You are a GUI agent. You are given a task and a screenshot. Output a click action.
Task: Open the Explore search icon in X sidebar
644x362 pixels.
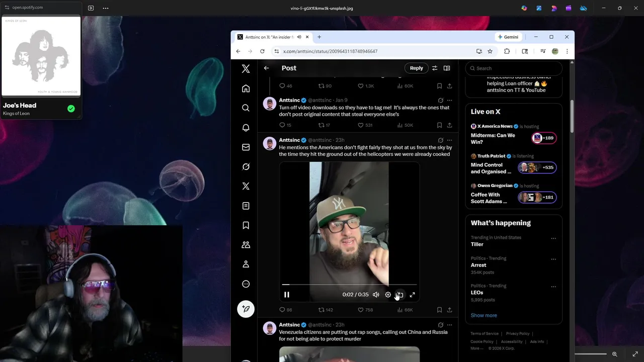tap(246, 108)
